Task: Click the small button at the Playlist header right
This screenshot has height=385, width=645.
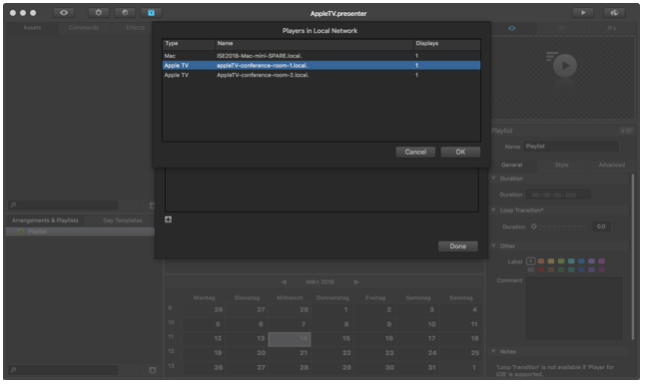Action: tap(626, 131)
